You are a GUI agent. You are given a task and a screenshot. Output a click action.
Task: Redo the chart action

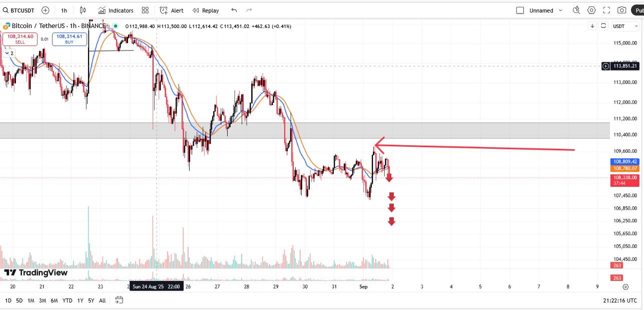tap(249, 10)
